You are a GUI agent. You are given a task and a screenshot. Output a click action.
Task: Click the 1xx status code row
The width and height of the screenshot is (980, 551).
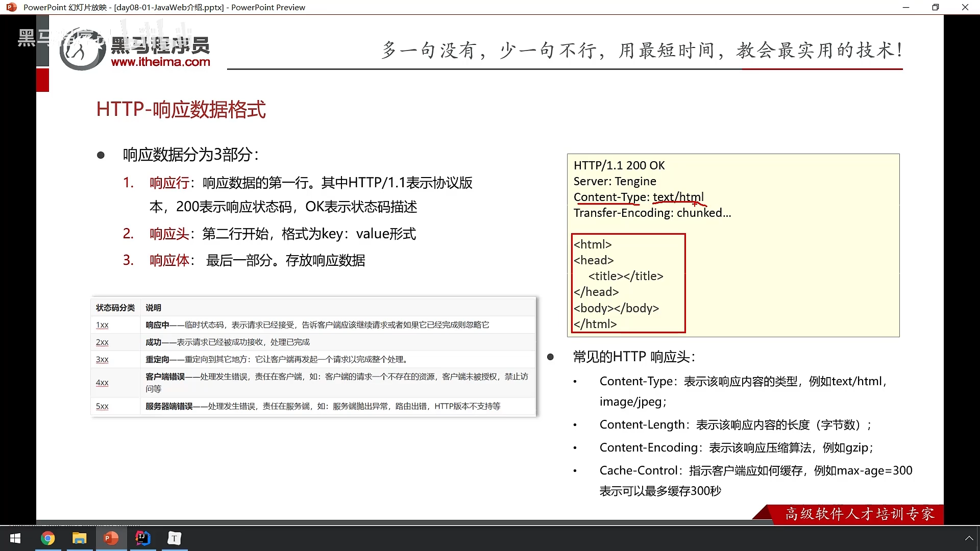tap(102, 325)
